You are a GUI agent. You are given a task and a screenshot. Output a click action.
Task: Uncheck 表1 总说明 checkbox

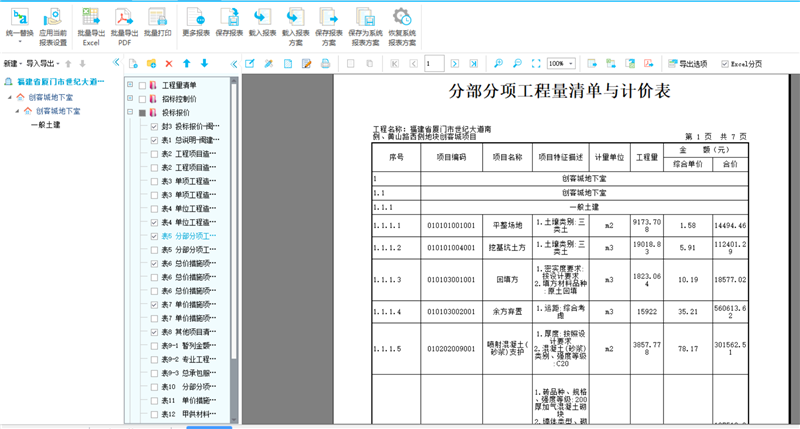click(154, 140)
